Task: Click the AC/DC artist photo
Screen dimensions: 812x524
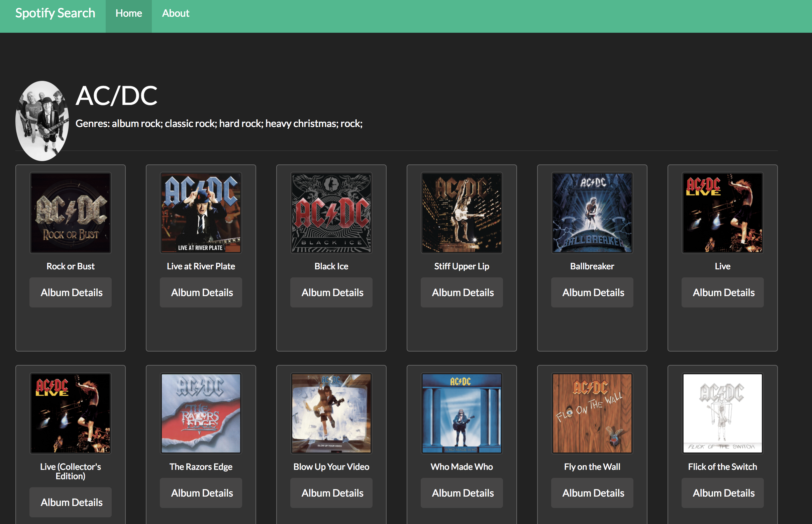Action: 42,121
